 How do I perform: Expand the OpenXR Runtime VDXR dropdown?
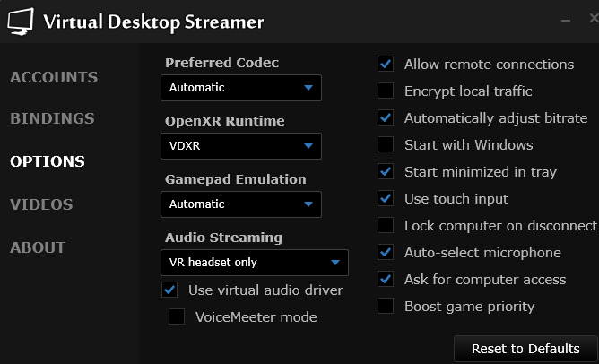pyautogui.click(x=241, y=146)
